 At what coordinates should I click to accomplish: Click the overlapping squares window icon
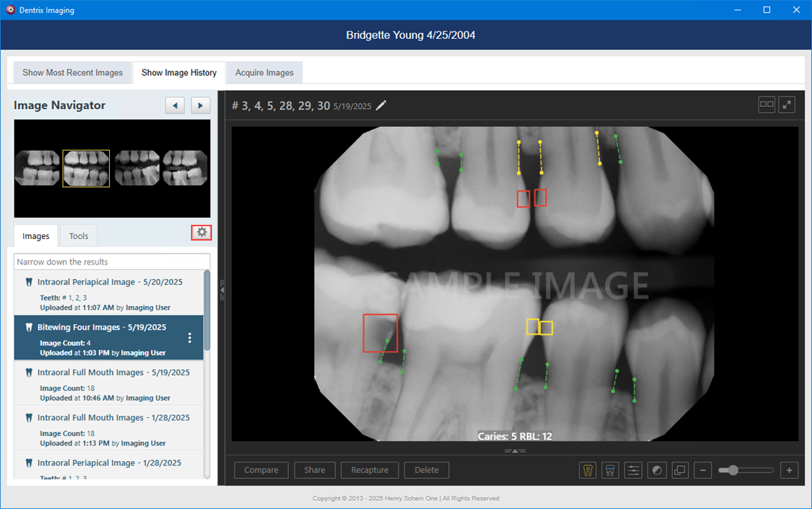click(x=680, y=470)
